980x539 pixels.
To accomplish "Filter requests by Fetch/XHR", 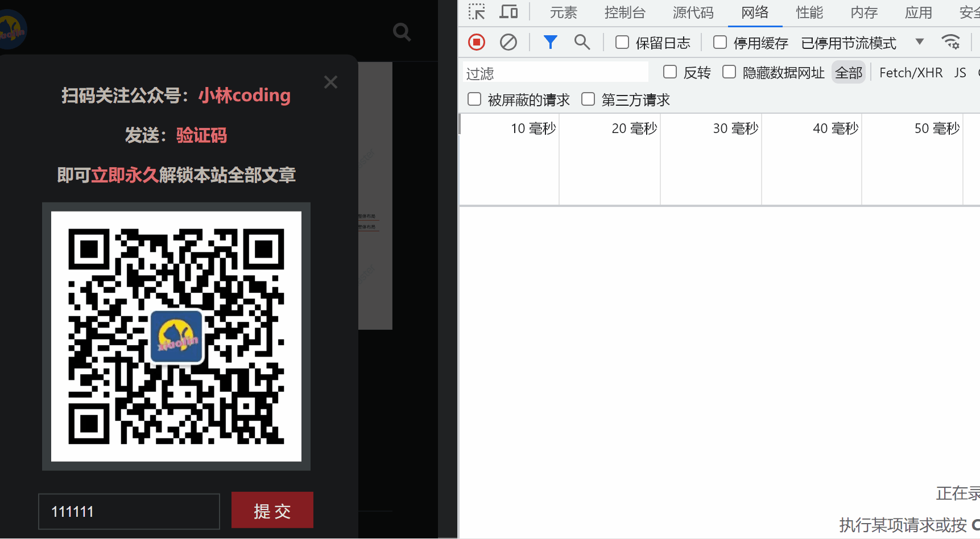I will click(x=911, y=73).
